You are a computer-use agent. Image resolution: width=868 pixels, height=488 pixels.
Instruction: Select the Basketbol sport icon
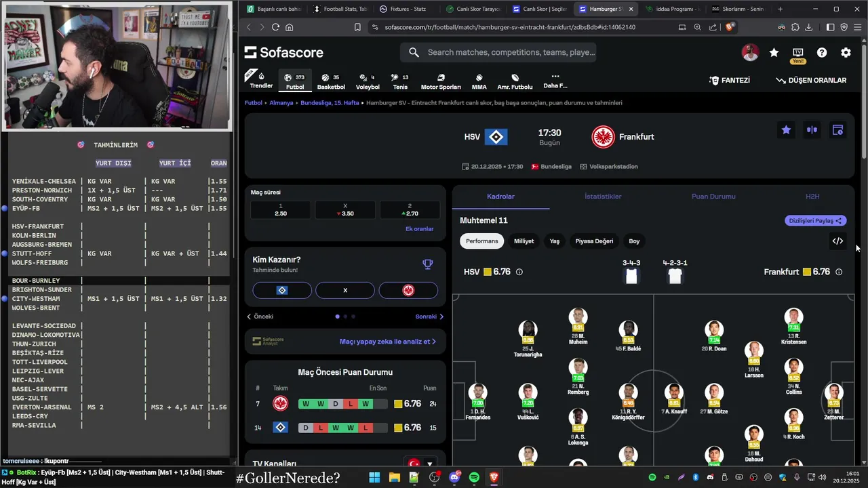pyautogui.click(x=331, y=81)
